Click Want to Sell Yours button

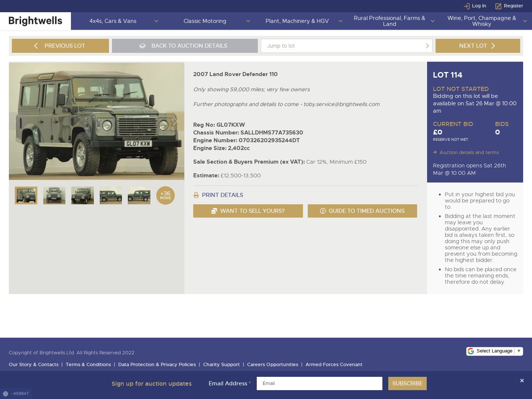point(248,211)
